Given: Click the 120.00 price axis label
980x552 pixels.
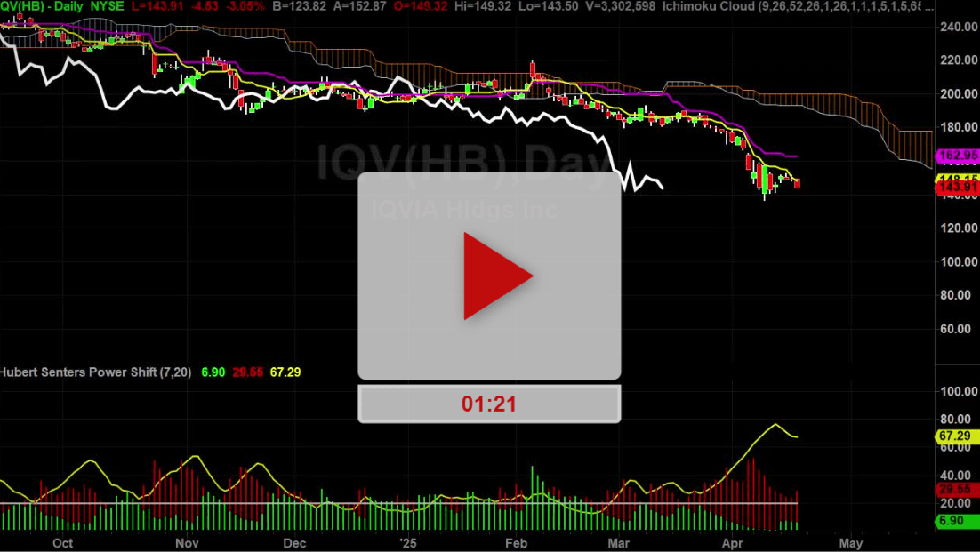Looking at the screenshot, I should 959,228.
